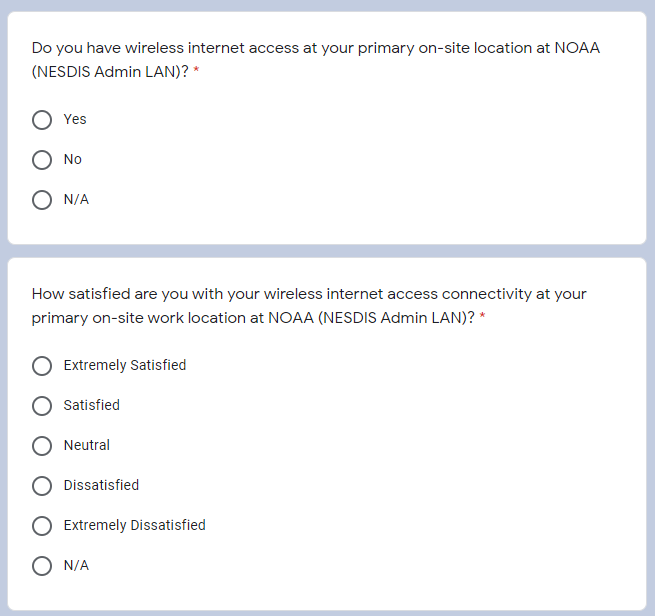This screenshot has height=616, width=655.
Task: Click the 'Yes' label text
Action: click(x=75, y=120)
